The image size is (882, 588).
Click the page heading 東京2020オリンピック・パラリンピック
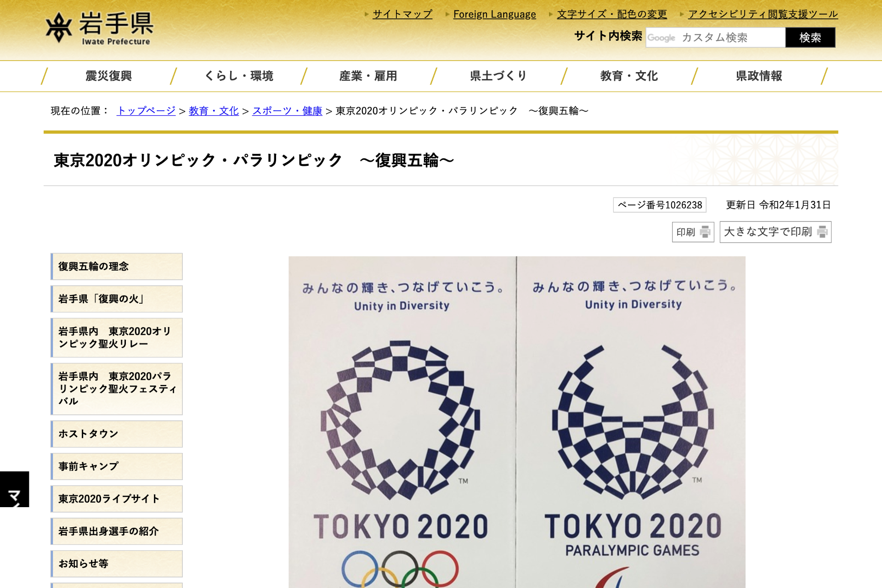(x=254, y=160)
